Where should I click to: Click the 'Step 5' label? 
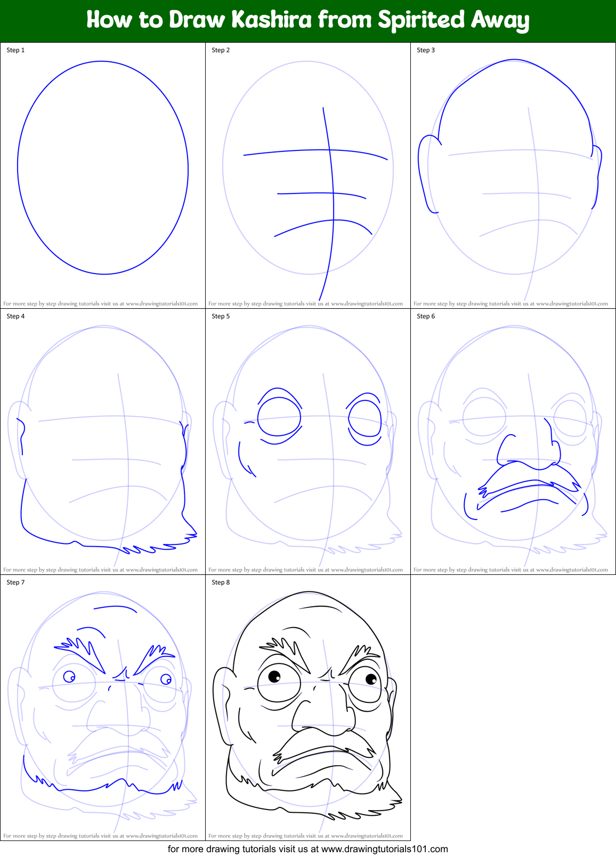221,316
